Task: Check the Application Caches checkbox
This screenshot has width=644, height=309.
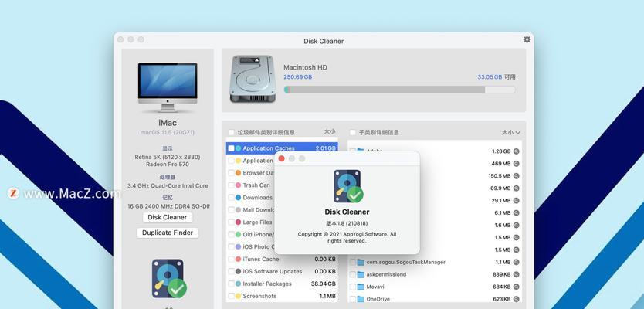Action: (231, 148)
